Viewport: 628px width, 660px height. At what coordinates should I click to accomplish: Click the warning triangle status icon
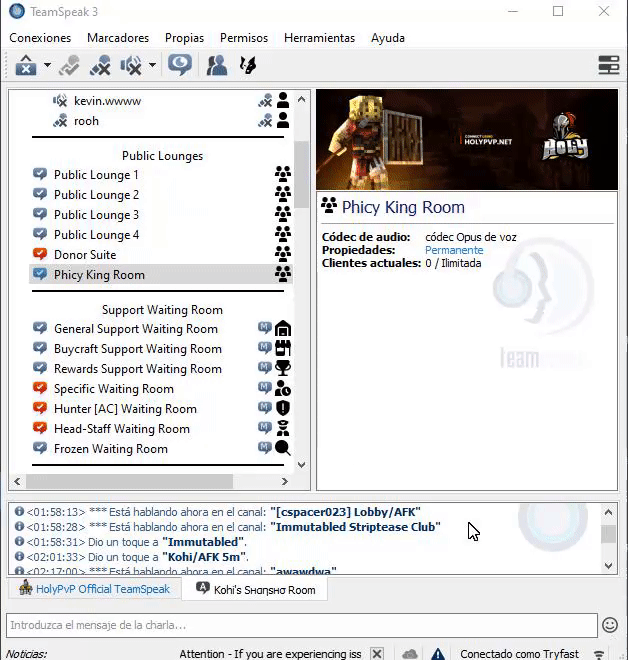438,654
